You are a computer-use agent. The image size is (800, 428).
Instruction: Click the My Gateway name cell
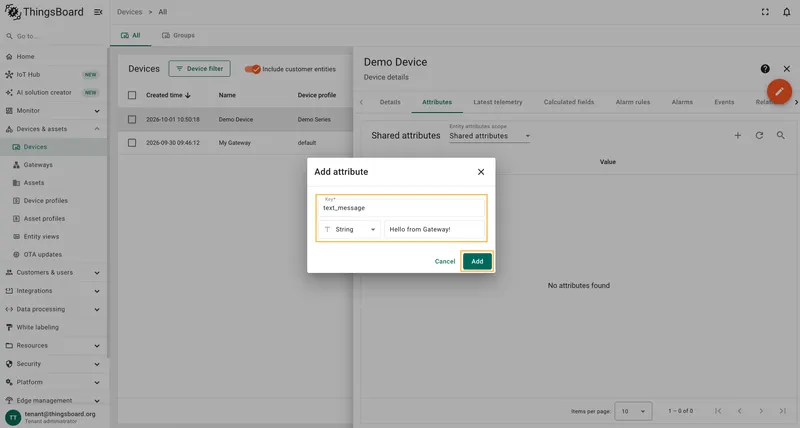(234, 143)
